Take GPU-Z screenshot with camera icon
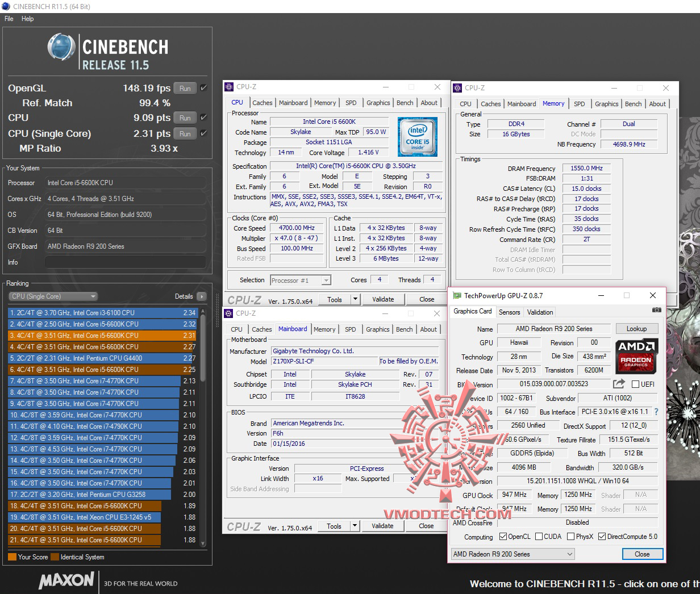Screen dimensions: 700x594 point(657,310)
